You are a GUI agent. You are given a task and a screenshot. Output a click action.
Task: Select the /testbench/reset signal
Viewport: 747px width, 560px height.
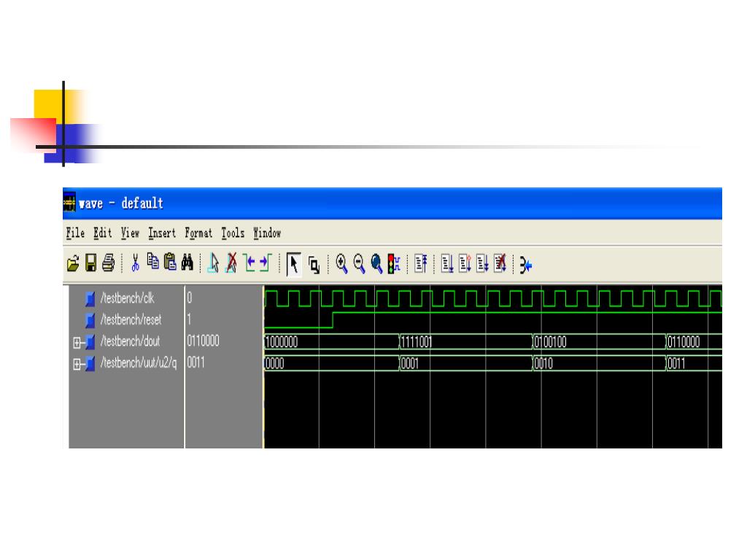[131, 319]
